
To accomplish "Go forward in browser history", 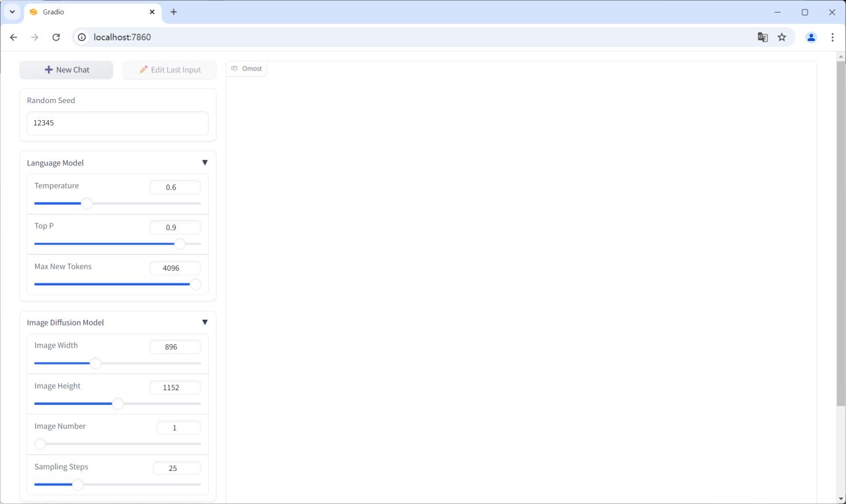I will pos(34,38).
